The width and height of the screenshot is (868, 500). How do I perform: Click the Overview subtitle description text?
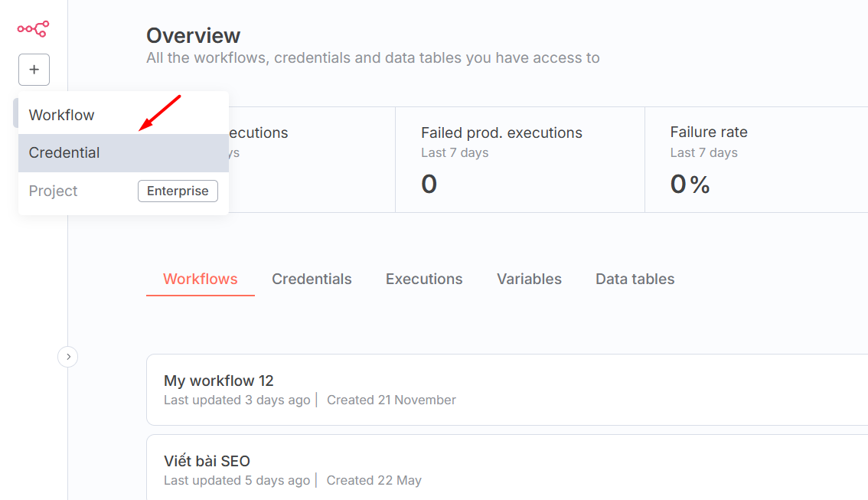point(373,58)
